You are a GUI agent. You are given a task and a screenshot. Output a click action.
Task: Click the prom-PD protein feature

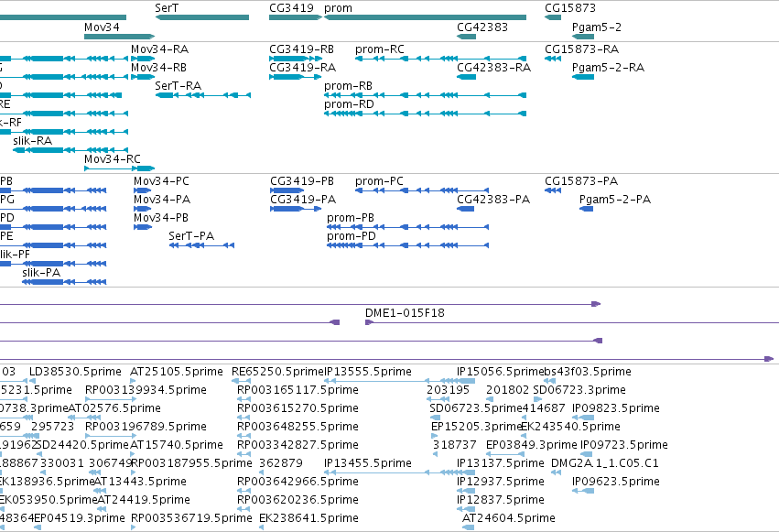(408, 245)
